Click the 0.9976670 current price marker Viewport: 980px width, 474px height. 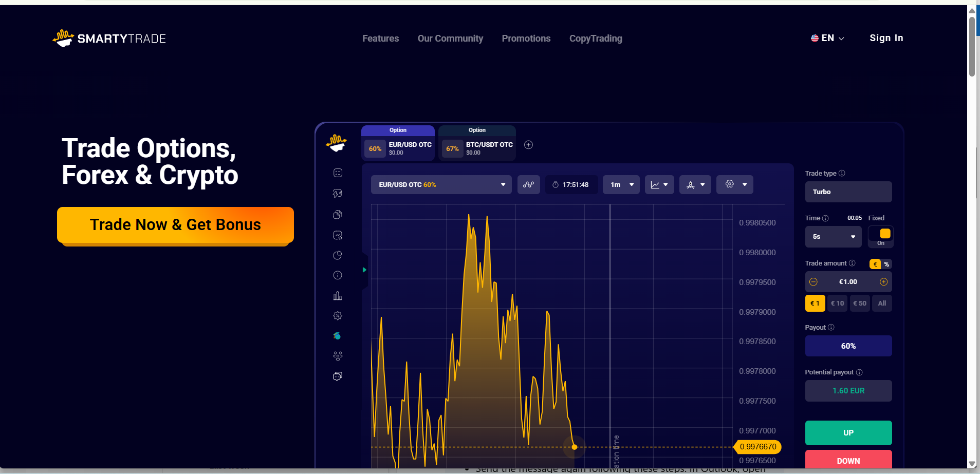click(x=758, y=447)
